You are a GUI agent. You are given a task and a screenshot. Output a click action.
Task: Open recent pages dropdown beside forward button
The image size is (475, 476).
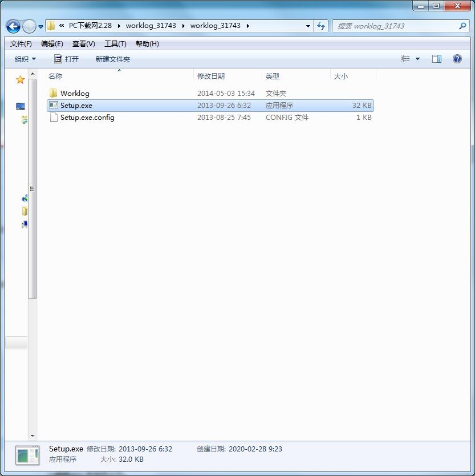click(x=40, y=27)
